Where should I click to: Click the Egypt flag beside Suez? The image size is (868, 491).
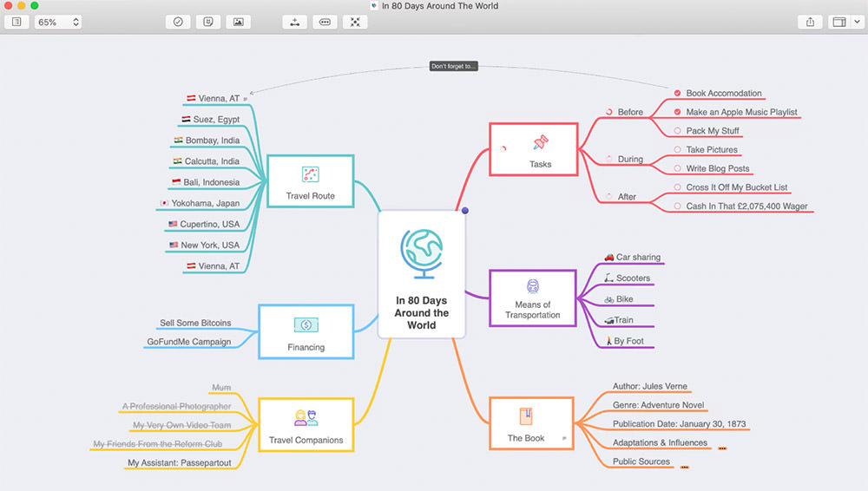click(186, 119)
